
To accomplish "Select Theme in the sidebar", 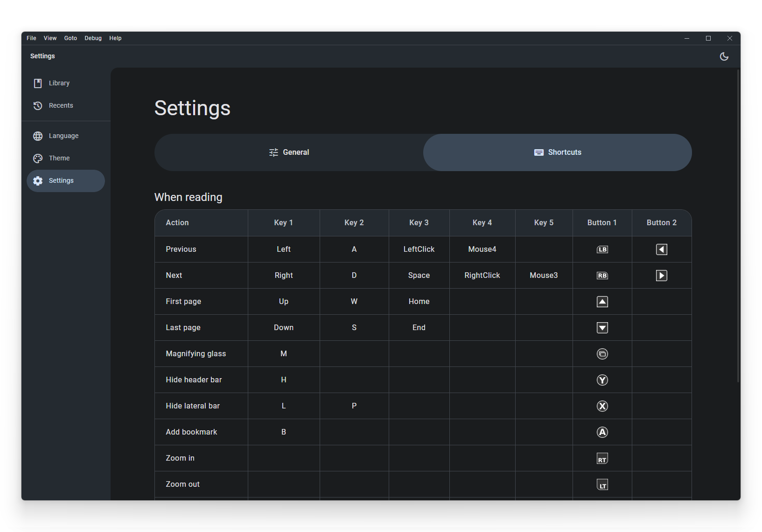I will click(59, 158).
